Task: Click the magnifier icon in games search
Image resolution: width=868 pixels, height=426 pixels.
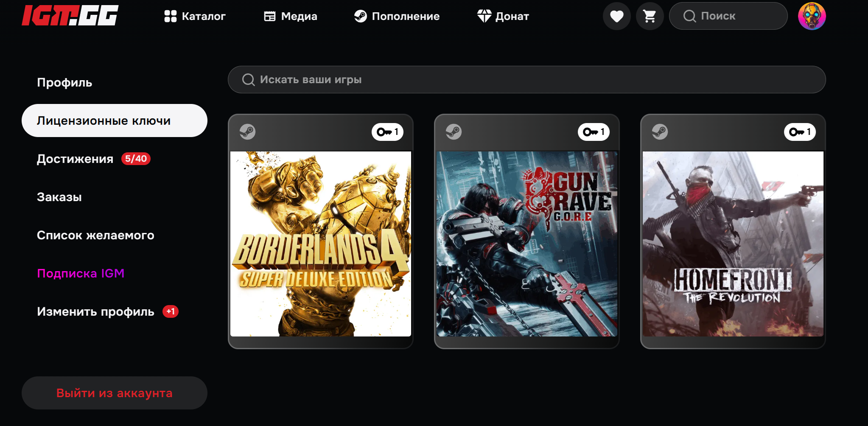Action: click(x=248, y=80)
